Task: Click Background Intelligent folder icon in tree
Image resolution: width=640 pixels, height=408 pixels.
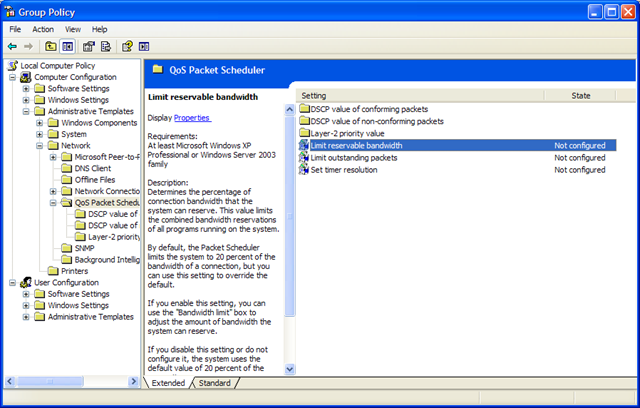Action: 67,259
